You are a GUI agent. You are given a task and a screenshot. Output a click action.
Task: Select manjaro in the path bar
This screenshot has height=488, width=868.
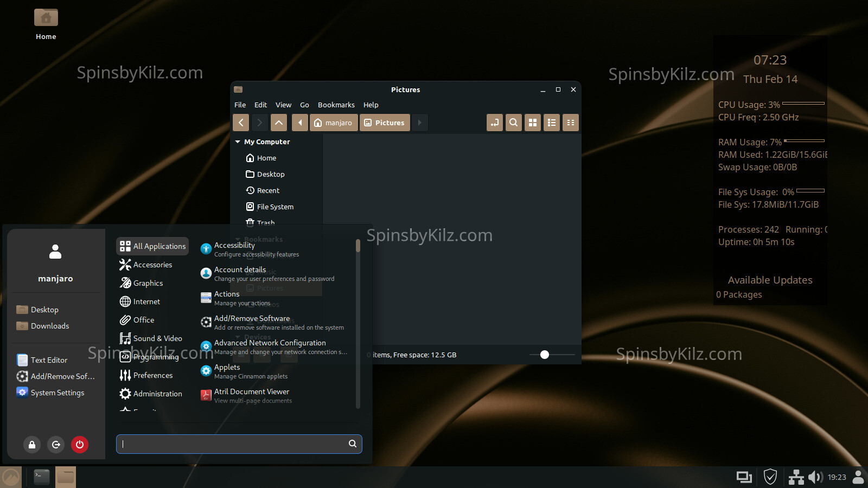(x=334, y=123)
